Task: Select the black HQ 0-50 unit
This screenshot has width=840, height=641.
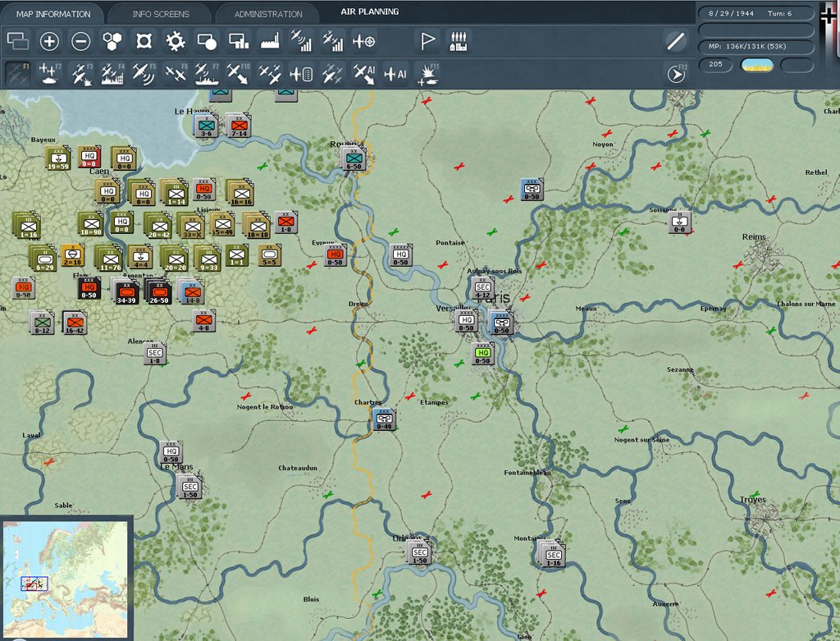Action: [89, 288]
